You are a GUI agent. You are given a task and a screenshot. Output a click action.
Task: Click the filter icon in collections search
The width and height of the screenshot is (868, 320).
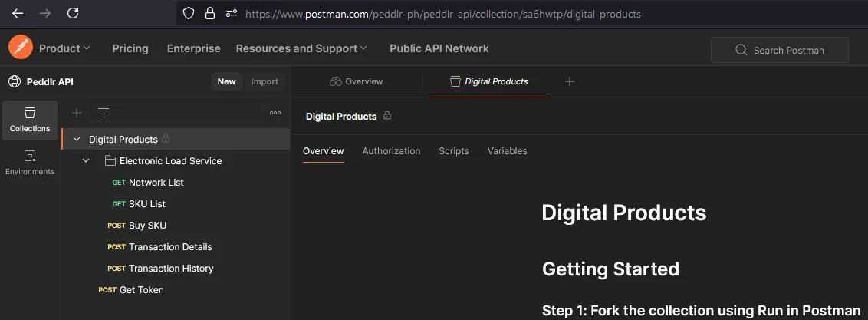tap(104, 113)
